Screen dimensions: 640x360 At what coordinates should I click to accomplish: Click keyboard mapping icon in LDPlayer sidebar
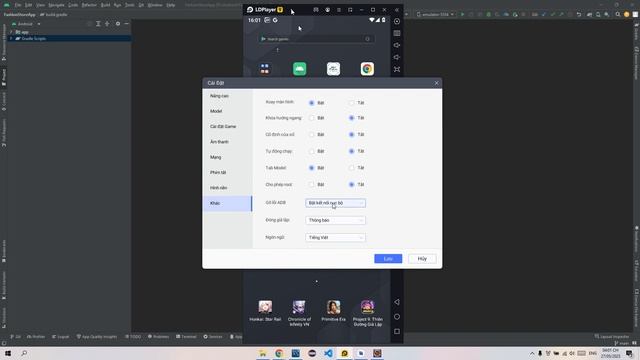tap(397, 33)
